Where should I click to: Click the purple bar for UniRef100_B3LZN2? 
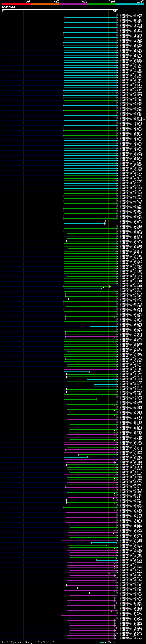tap(91, 369)
